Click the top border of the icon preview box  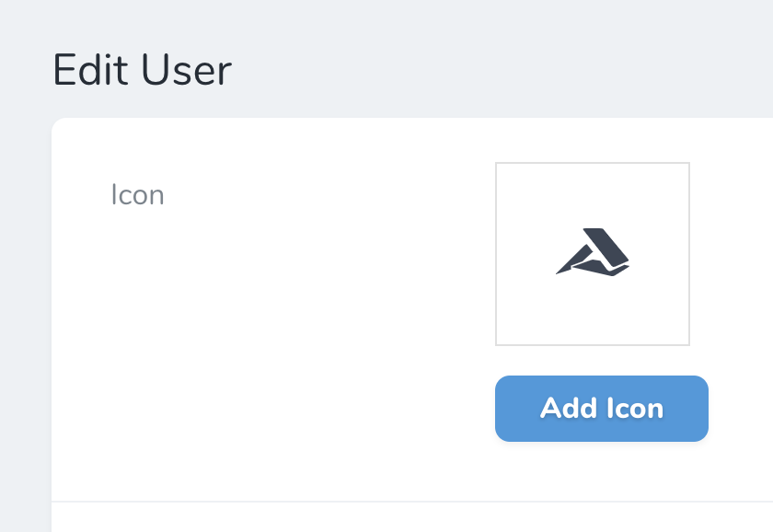[x=593, y=164]
